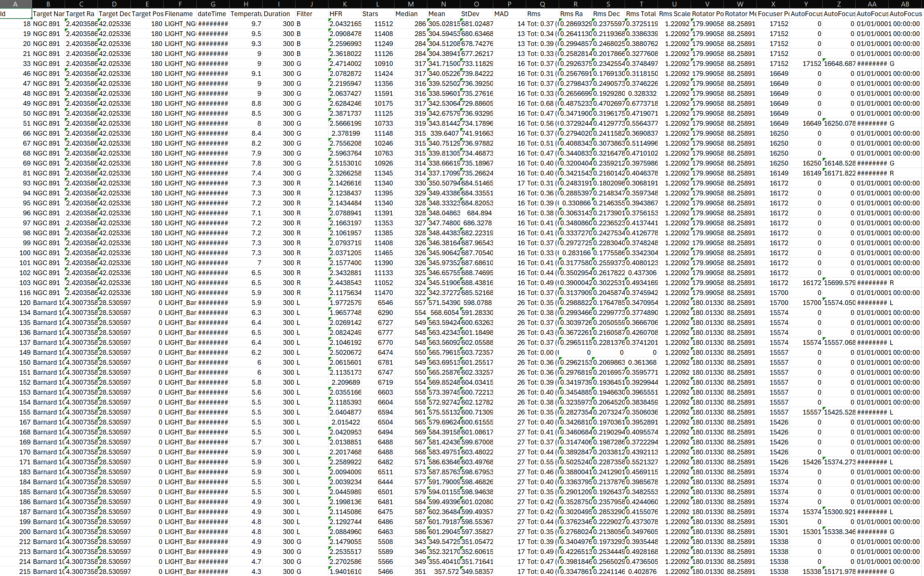Select Stars cell 6482
The height and width of the screenshot is (576, 924).
pyautogui.click(x=377, y=462)
